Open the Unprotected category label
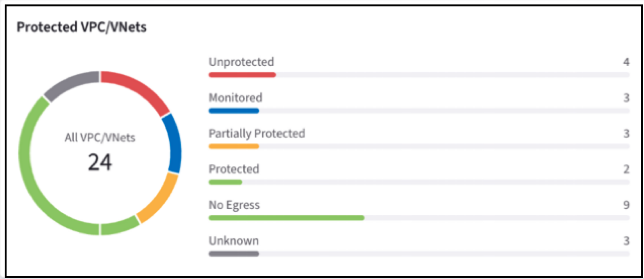Viewport: 644px width, 279px height. (241, 62)
